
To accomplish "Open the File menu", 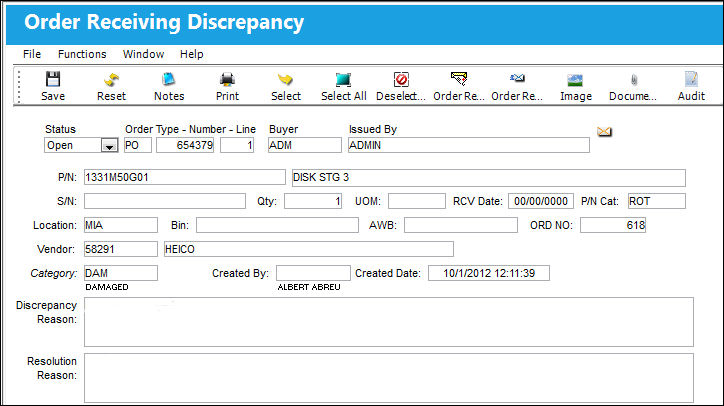I will [x=32, y=54].
